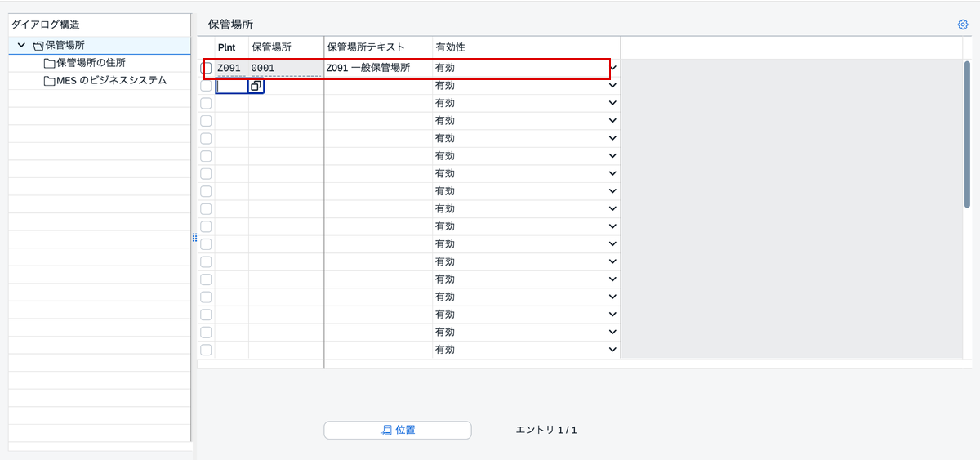Click the 位置 button
The width and height of the screenshot is (980, 460).
398,430
